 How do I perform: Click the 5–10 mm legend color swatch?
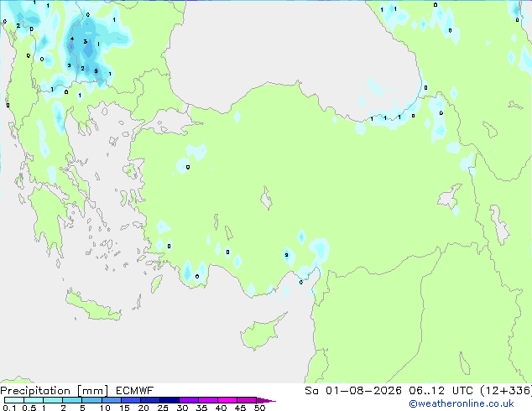point(91,400)
